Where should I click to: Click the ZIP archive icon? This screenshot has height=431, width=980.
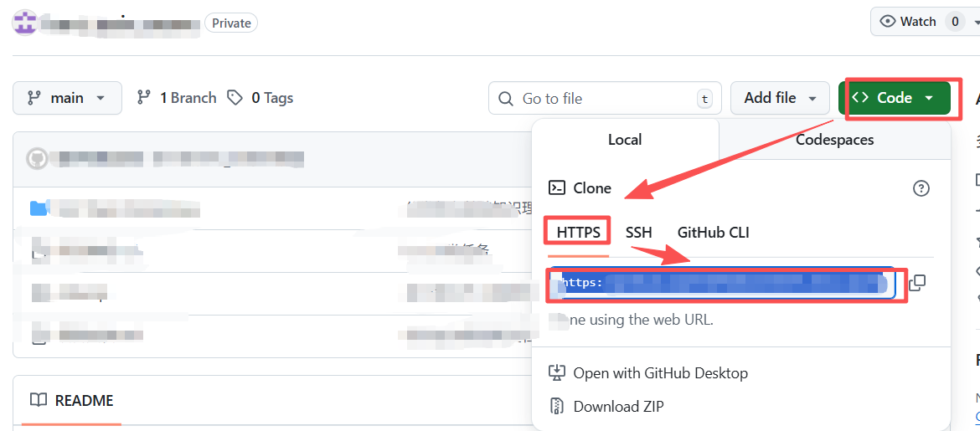[x=556, y=407]
